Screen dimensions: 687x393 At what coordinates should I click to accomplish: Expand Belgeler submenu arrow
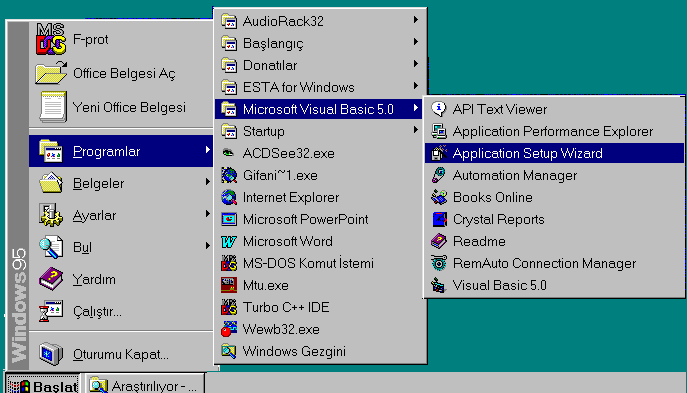click(x=207, y=182)
